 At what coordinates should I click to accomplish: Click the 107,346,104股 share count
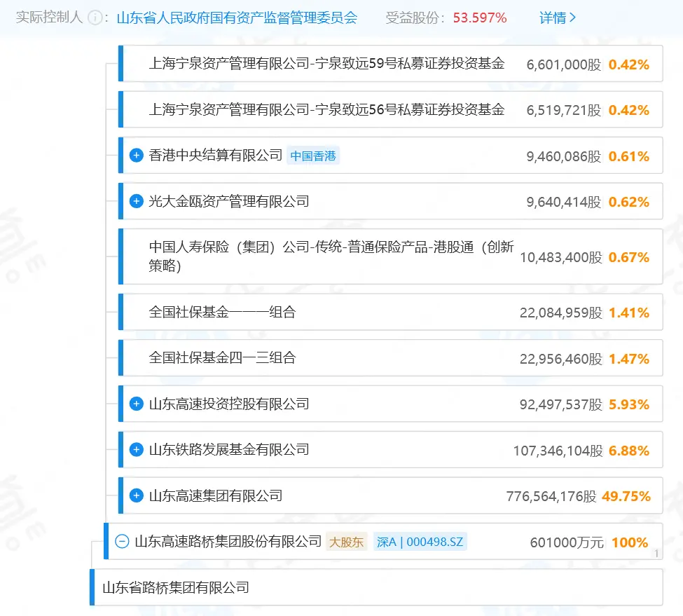[x=558, y=451]
